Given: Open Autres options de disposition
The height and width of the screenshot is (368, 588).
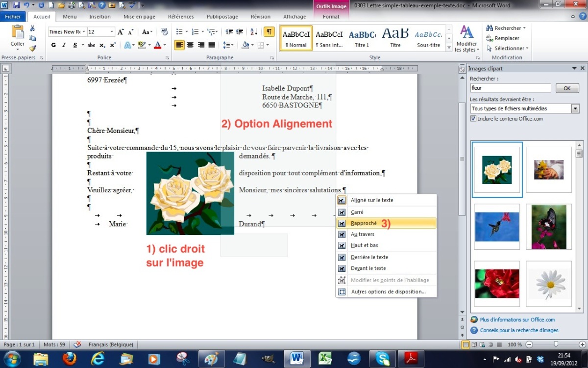Looking at the screenshot, I should coord(386,291).
